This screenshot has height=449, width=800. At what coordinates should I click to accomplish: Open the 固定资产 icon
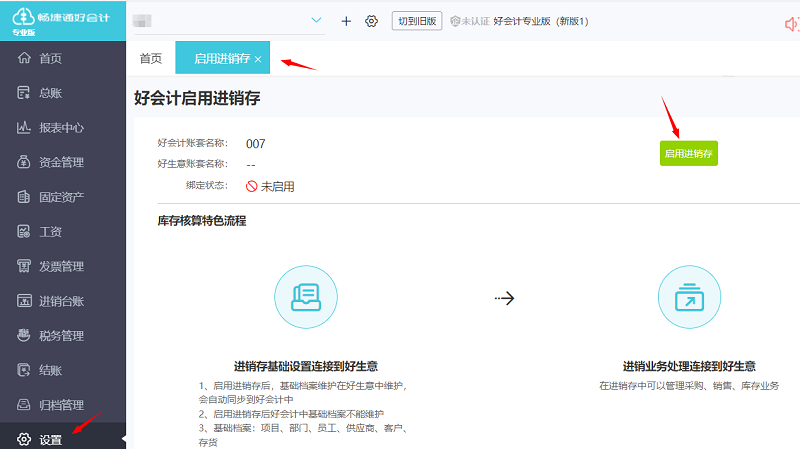[24, 196]
